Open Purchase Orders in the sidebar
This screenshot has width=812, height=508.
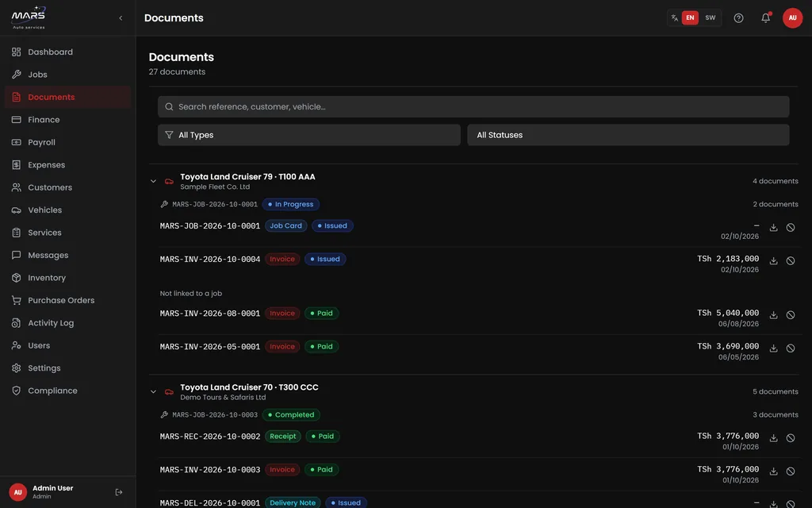pos(68,301)
